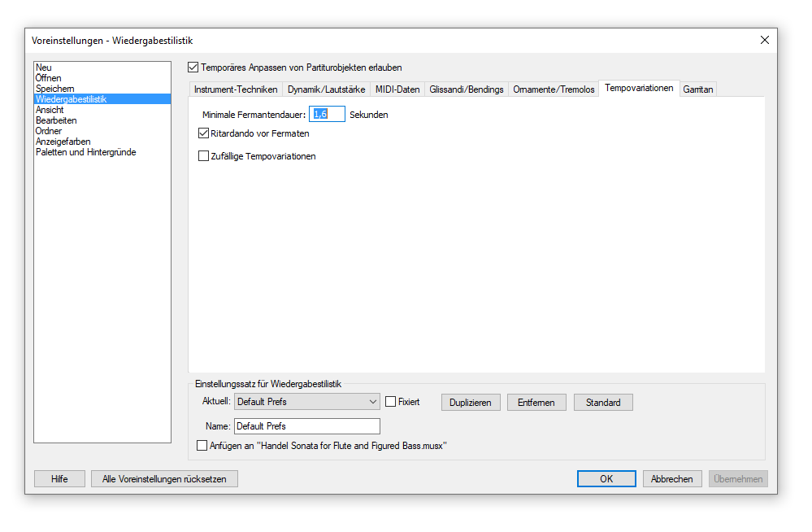Enable Zufällige Tempovariationen checkbox
Viewport: 812px width, 532px height.
(203, 156)
